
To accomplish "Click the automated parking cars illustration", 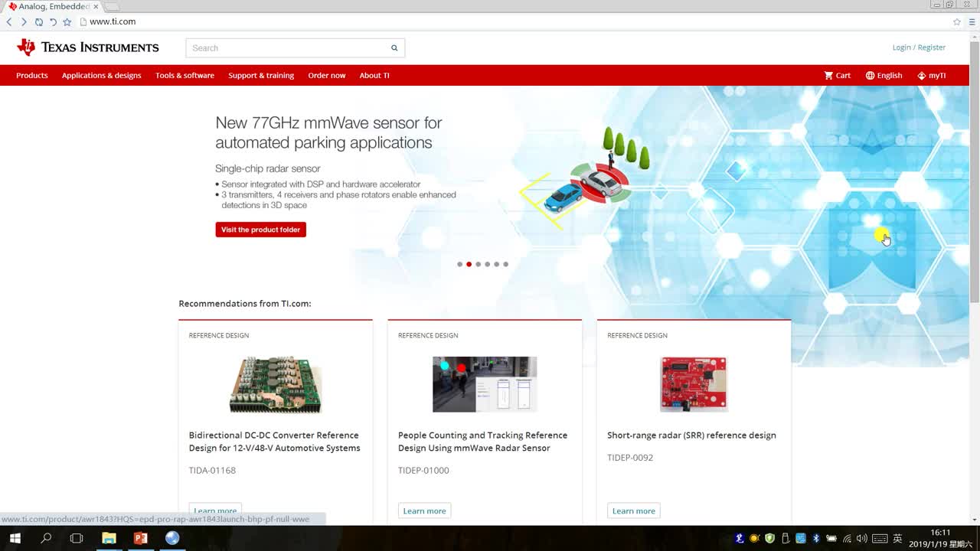I will tap(586, 178).
